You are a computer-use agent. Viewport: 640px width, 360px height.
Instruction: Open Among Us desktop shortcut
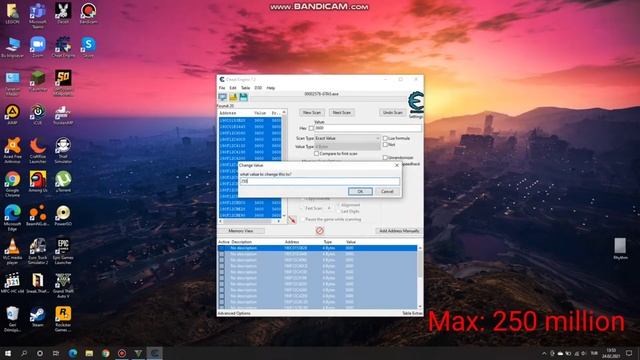[x=38, y=182]
